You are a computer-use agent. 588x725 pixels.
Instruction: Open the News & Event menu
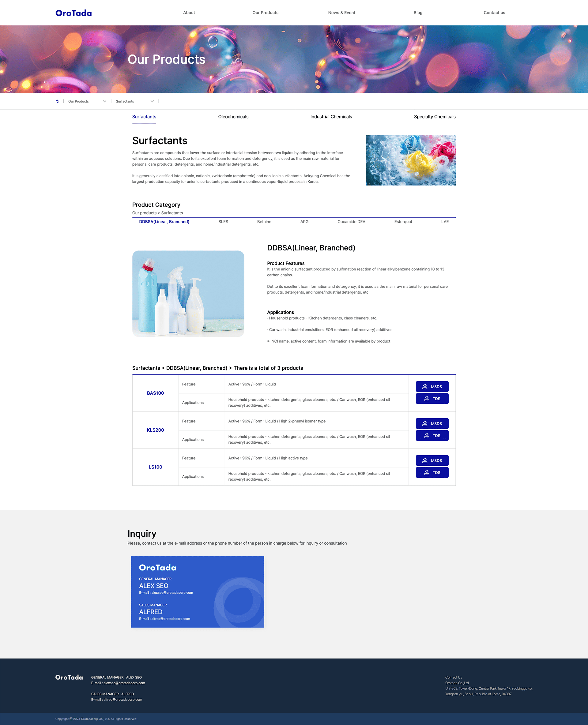(341, 13)
